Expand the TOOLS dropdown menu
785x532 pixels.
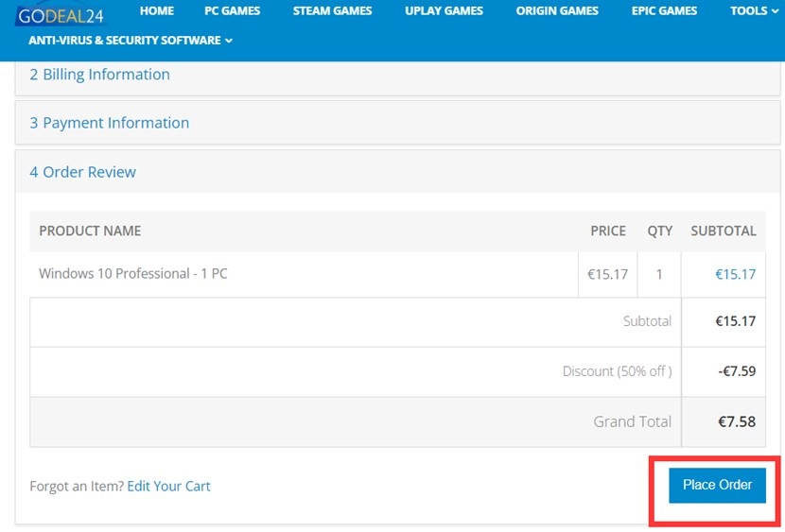(754, 11)
